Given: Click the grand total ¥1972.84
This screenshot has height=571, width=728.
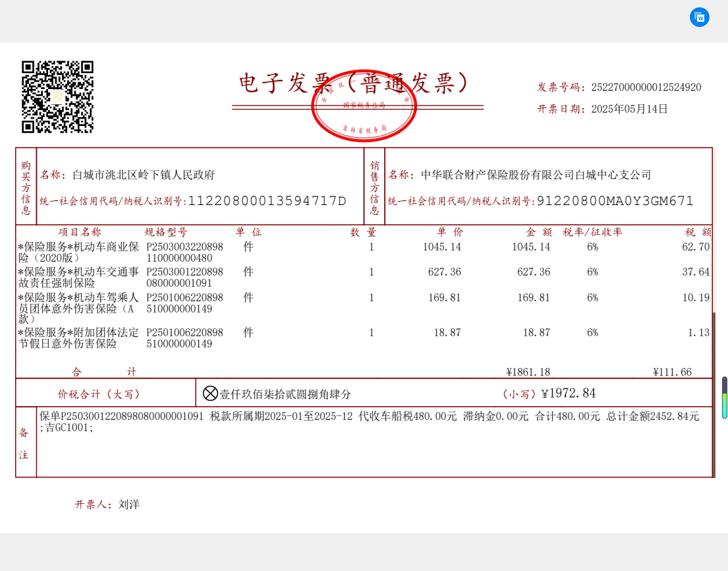Looking at the screenshot, I should point(569,394).
